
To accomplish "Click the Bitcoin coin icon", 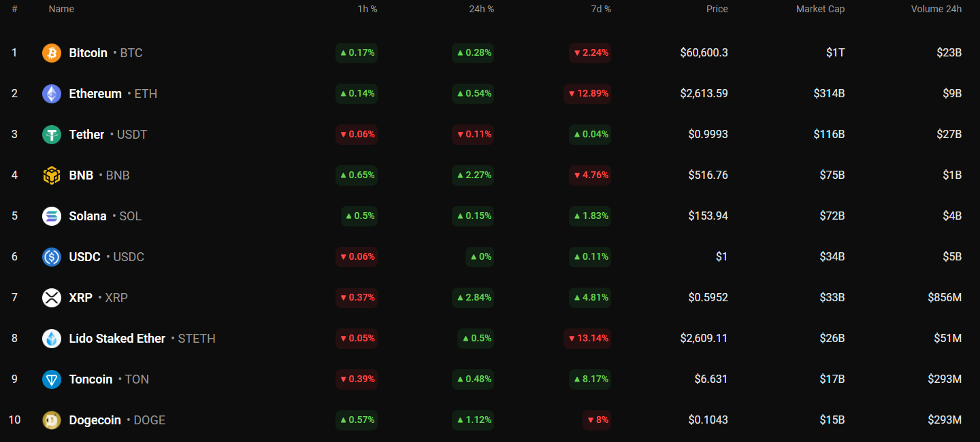I will (52, 53).
